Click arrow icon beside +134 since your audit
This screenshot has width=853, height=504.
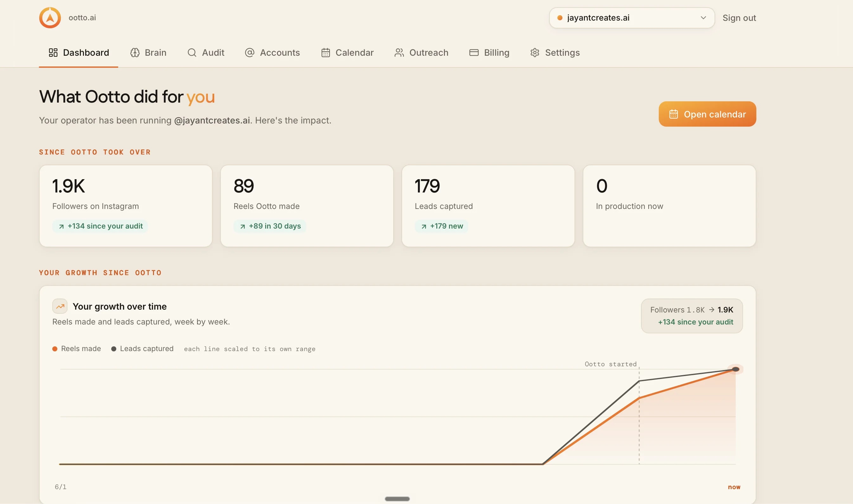point(61,227)
